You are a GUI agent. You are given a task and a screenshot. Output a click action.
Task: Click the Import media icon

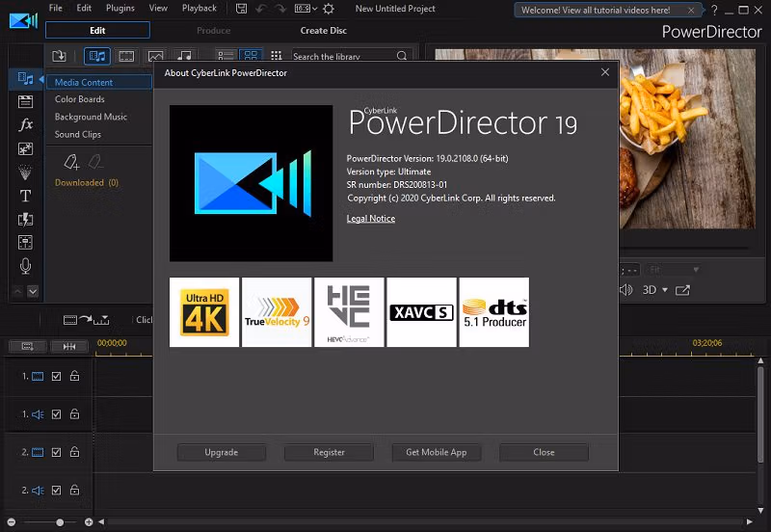pyautogui.click(x=59, y=56)
